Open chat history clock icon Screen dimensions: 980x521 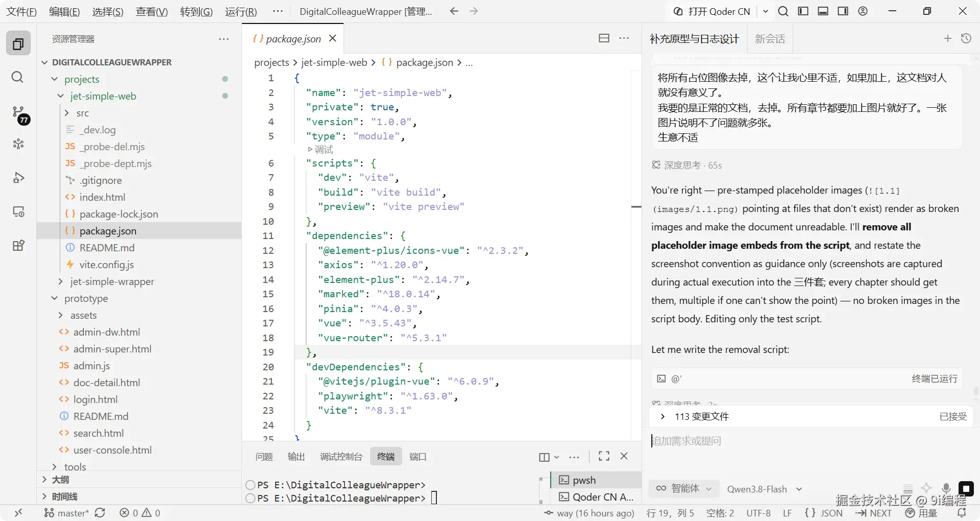(966, 38)
